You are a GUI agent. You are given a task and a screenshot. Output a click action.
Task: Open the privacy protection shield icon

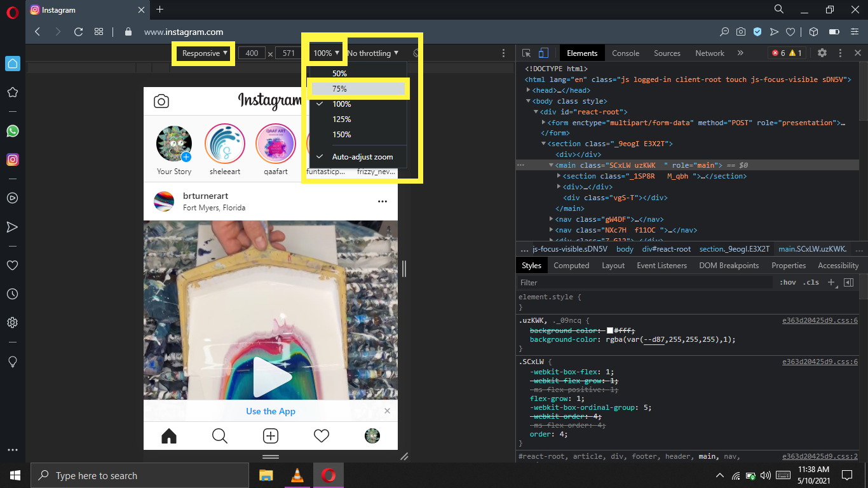pyautogui.click(x=757, y=32)
